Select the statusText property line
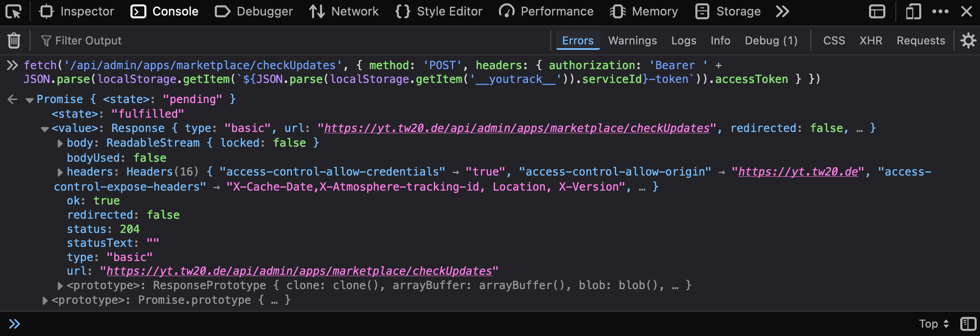This screenshot has width=980, height=336. (x=113, y=243)
